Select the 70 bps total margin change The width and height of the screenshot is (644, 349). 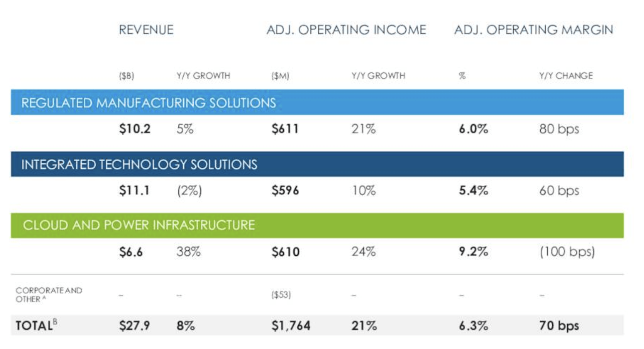(x=559, y=326)
